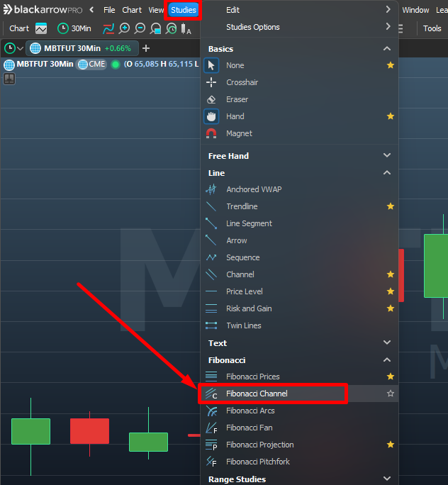Switch to MBTFUT 30Min tab
Viewport: 448px width, 485px height.
click(82, 48)
